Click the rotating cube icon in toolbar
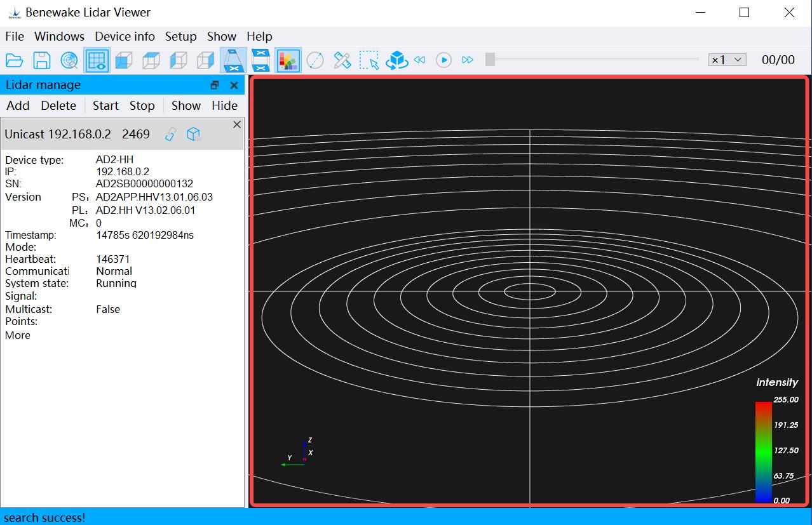812x525 pixels. (397, 60)
